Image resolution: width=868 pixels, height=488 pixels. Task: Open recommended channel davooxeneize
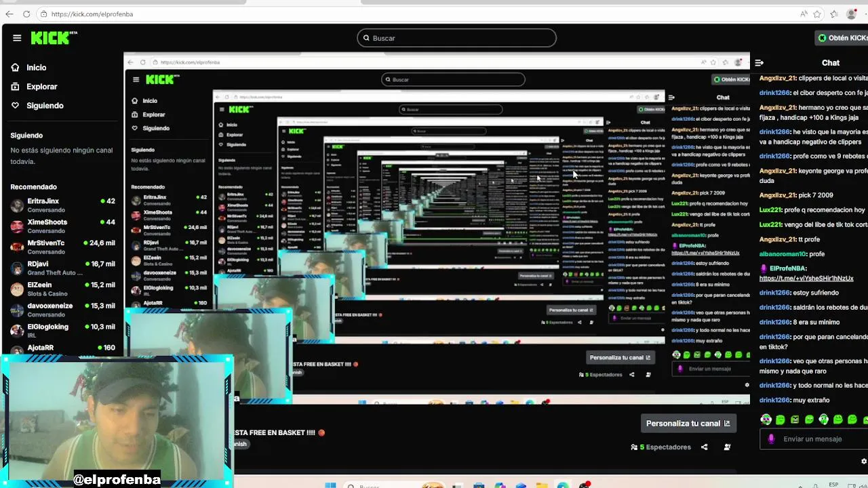[x=62, y=310]
